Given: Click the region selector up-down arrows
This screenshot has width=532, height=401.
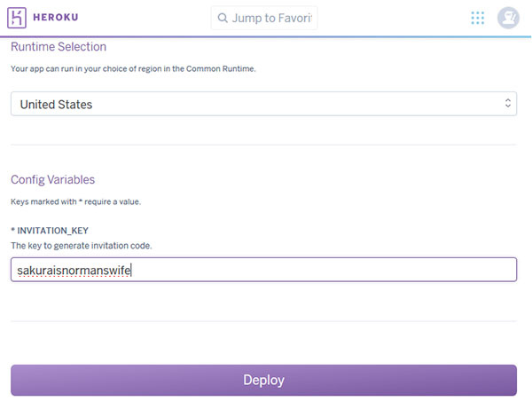Looking at the screenshot, I should [507, 104].
